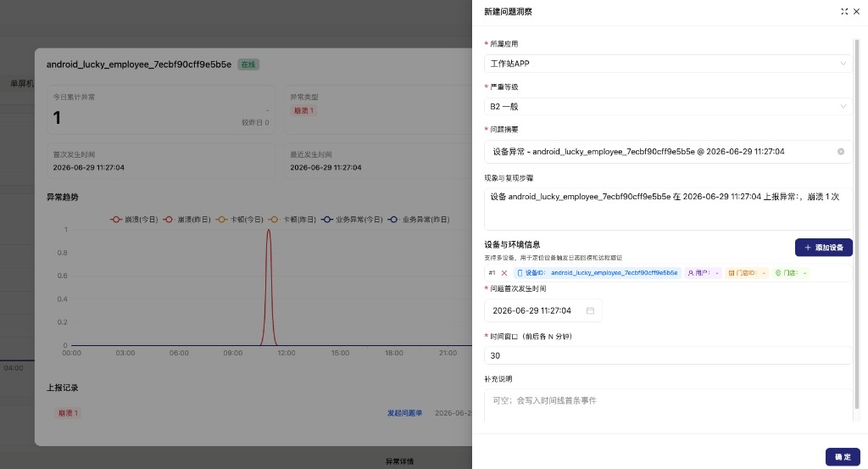This screenshot has height=469, width=868.
Task: Select the purple 用户 tag
Action: 703,273
